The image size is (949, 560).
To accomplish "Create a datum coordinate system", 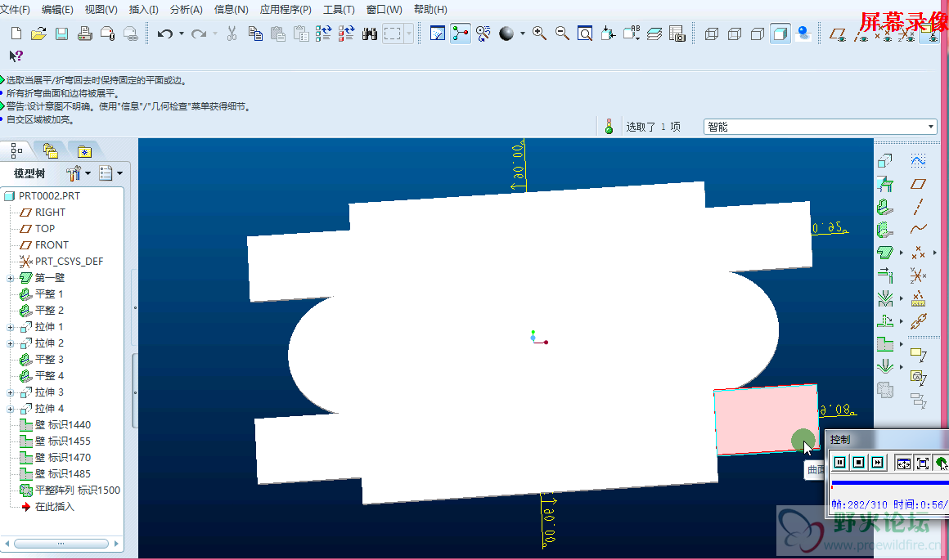I will click(918, 276).
